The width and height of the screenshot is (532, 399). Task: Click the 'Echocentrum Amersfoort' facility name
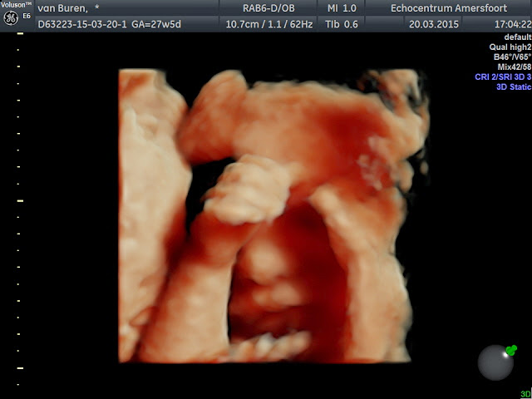pyautogui.click(x=449, y=8)
